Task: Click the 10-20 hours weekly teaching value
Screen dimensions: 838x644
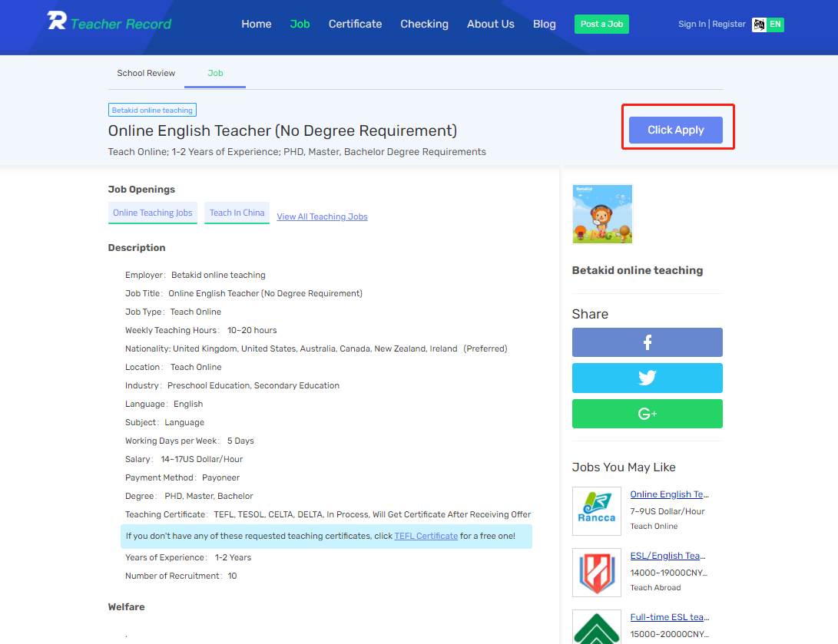Action: [x=252, y=330]
